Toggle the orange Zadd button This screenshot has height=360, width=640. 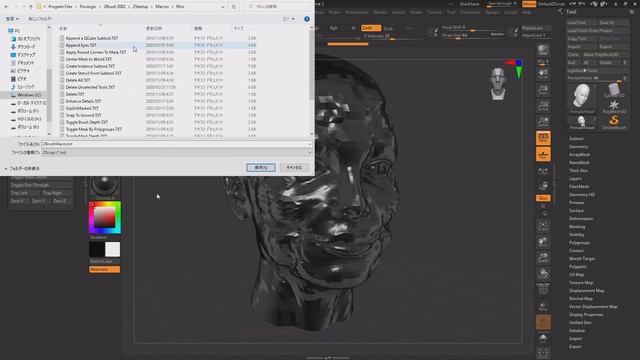point(371,28)
